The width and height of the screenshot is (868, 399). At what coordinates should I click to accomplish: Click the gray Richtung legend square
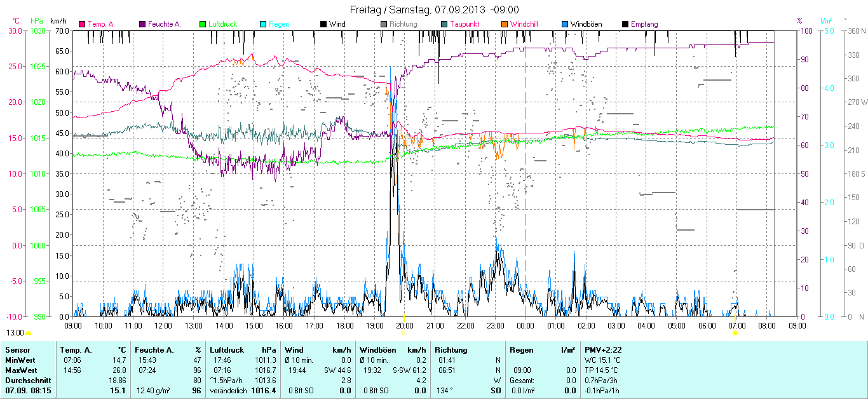(x=384, y=24)
